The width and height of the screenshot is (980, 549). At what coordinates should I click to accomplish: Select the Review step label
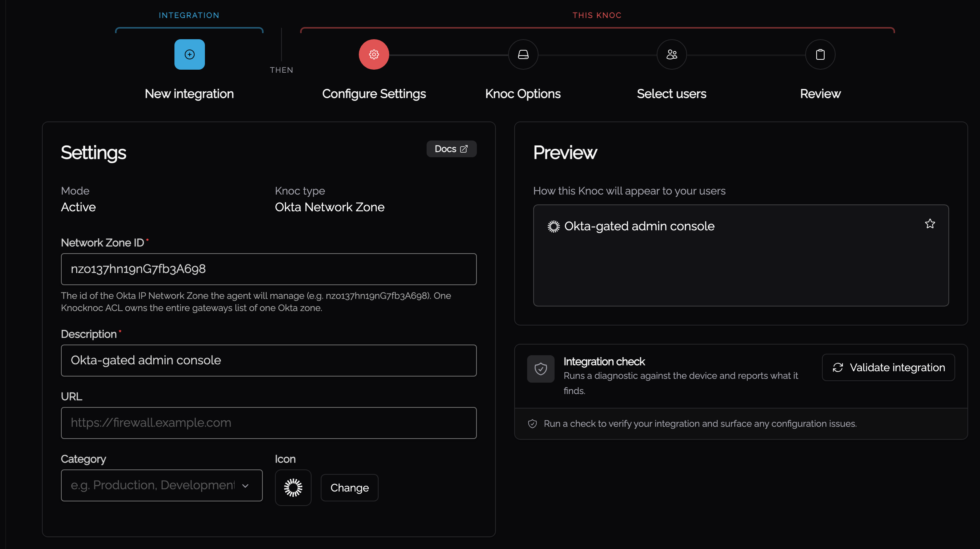point(820,94)
